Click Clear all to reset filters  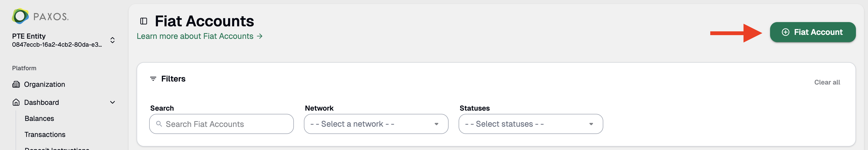tap(827, 82)
